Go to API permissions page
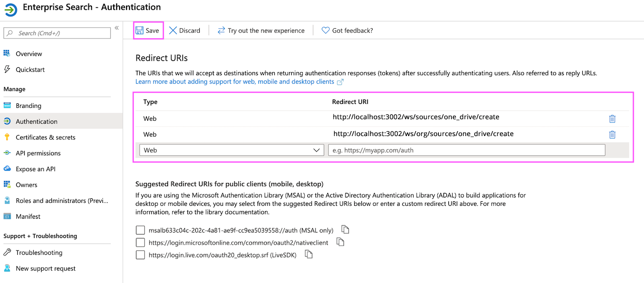The image size is (644, 283). [x=38, y=153]
